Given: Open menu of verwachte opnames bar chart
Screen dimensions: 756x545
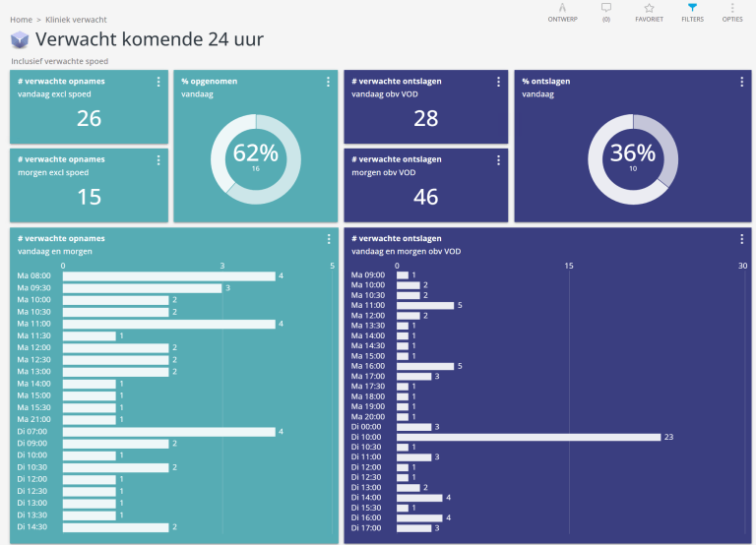Looking at the screenshot, I should click(x=328, y=239).
